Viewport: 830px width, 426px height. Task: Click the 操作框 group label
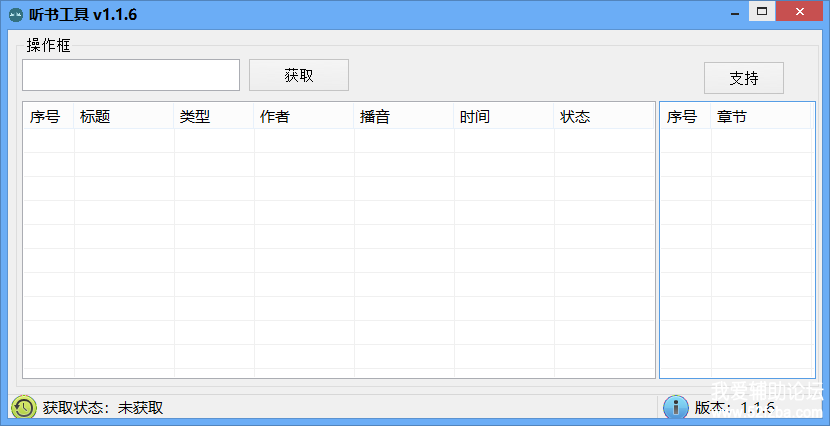(x=48, y=46)
